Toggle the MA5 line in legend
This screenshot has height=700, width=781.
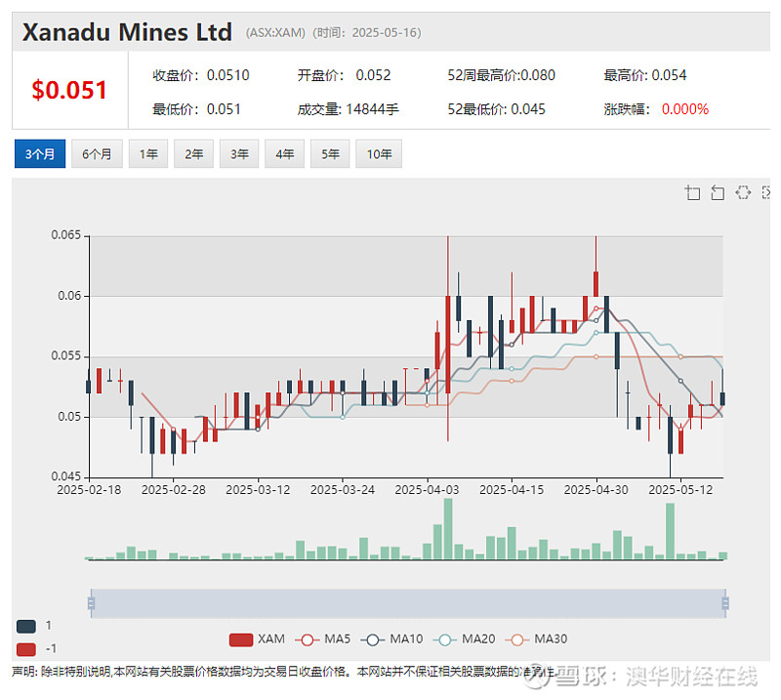[x=323, y=639]
